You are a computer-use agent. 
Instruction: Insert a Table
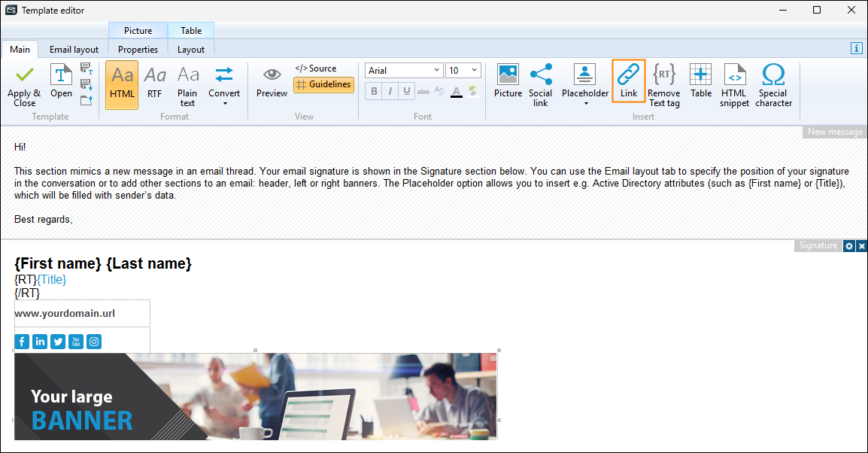click(701, 81)
